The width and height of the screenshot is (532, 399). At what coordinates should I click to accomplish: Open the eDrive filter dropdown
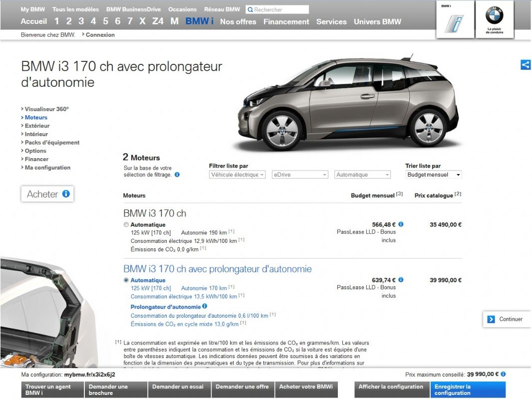(300, 175)
